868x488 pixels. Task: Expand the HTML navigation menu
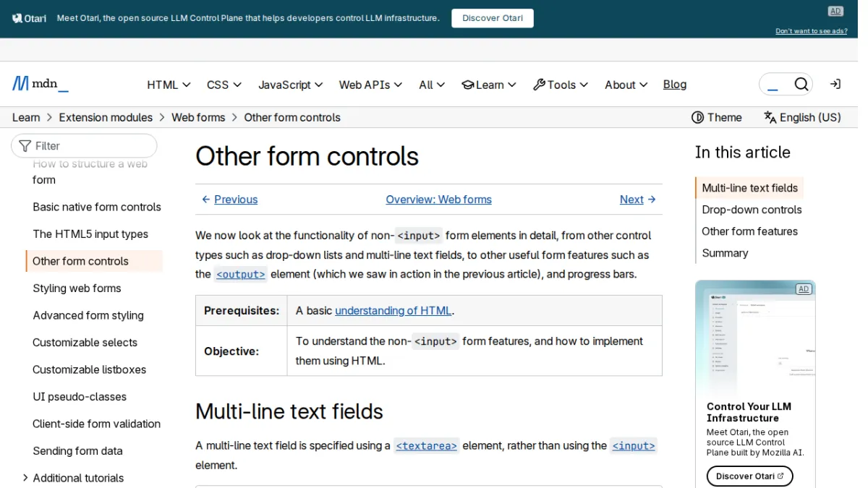click(x=169, y=85)
